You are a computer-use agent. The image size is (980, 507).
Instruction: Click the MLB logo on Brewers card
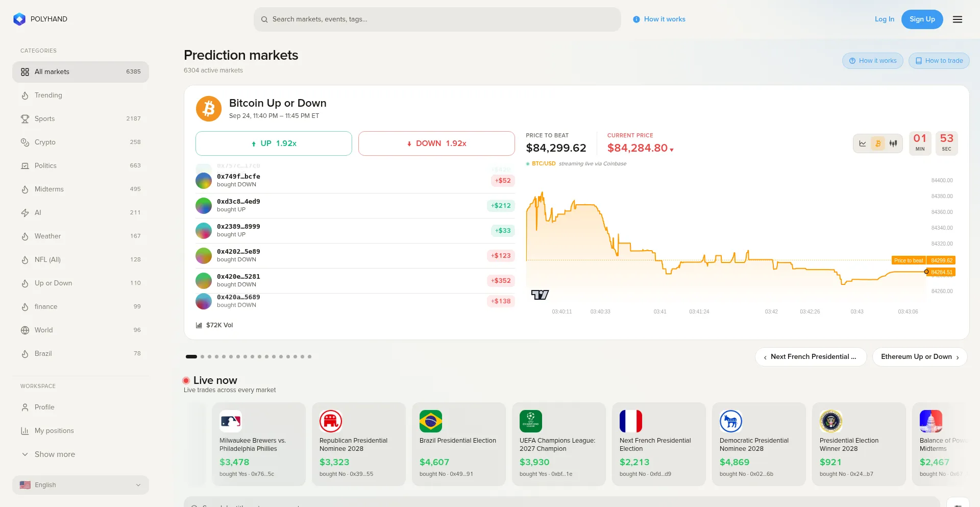click(231, 421)
